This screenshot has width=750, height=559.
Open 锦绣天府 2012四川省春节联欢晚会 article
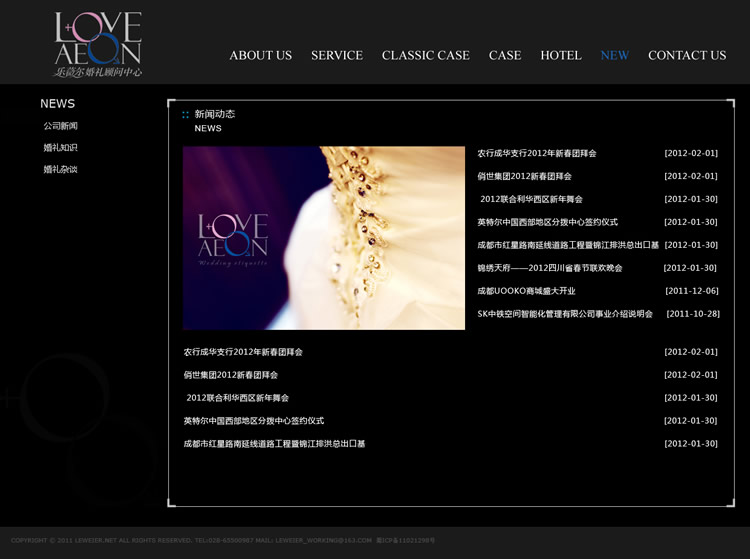click(x=549, y=268)
